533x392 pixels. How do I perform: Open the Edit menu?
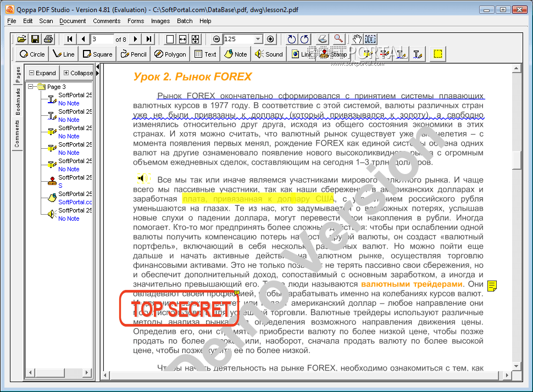(x=28, y=21)
